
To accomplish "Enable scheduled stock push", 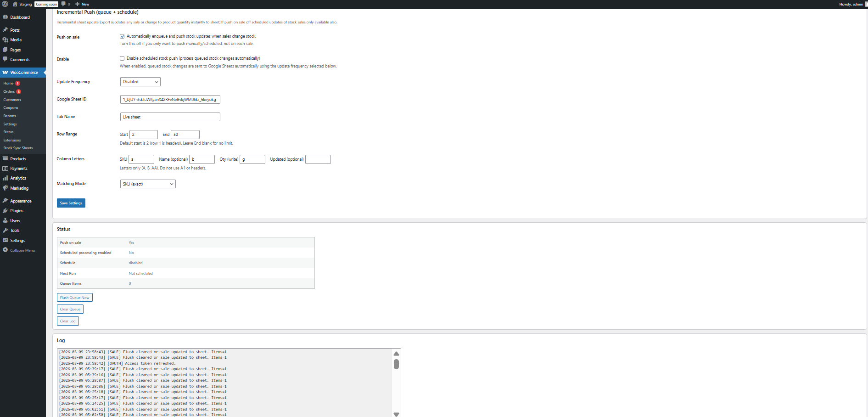I will point(122,58).
